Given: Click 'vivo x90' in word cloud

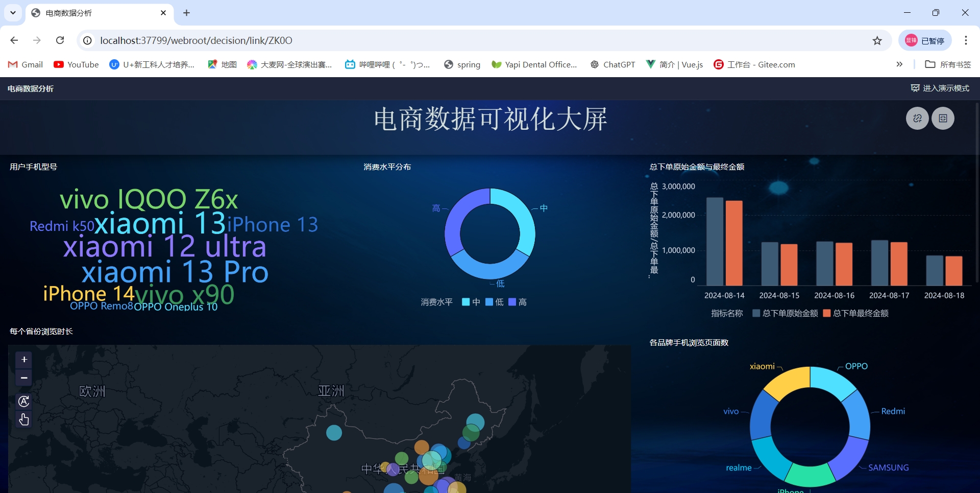Looking at the screenshot, I should click(x=185, y=295).
